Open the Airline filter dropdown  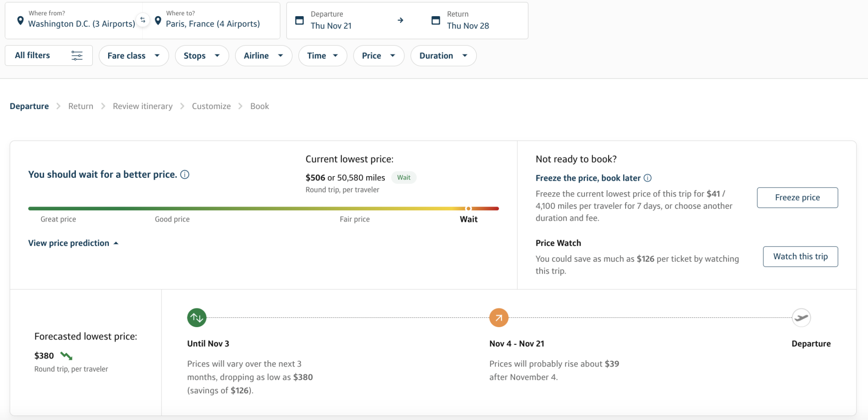(263, 56)
